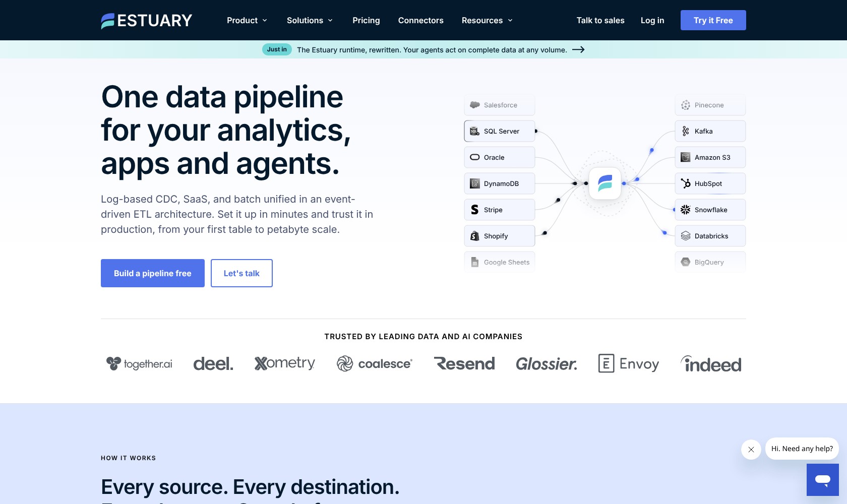Click the deel. logo
This screenshot has width=847, height=504.
[x=213, y=364]
